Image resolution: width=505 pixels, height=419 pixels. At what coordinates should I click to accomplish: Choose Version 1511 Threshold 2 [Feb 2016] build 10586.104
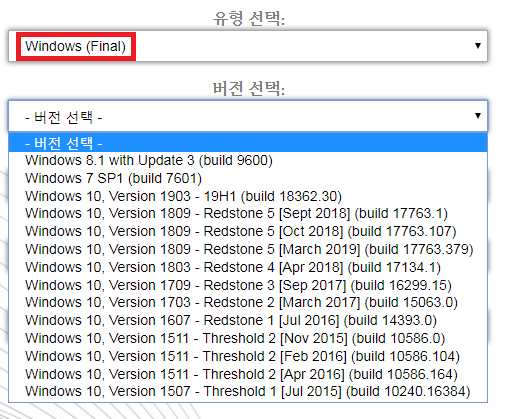coord(248,356)
